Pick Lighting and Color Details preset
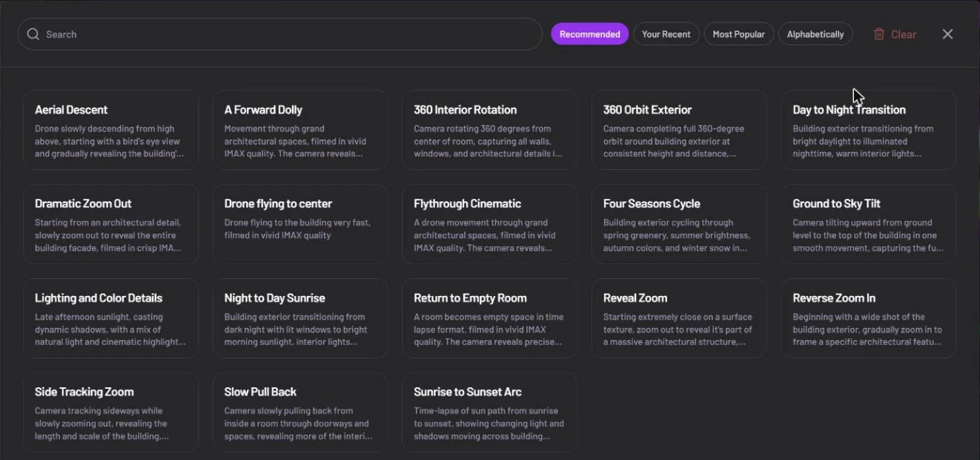The width and height of the screenshot is (980, 460). point(111,318)
